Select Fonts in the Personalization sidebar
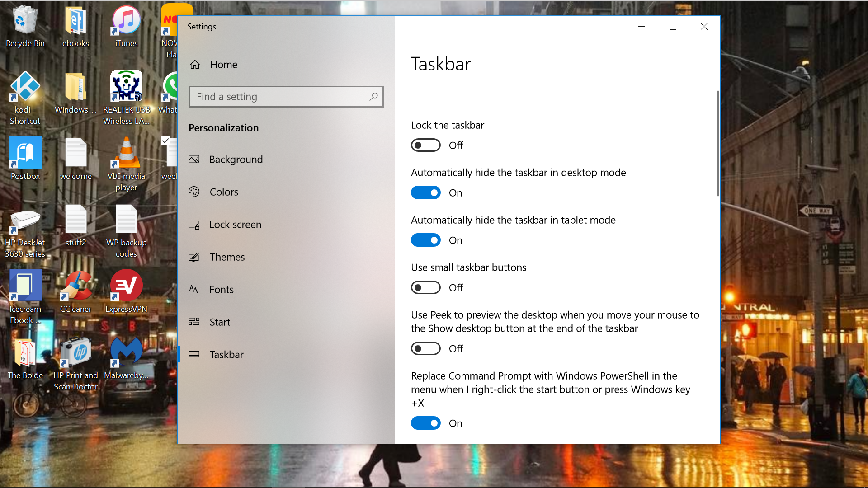This screenshot has width=868, height=488. [221, 289]
